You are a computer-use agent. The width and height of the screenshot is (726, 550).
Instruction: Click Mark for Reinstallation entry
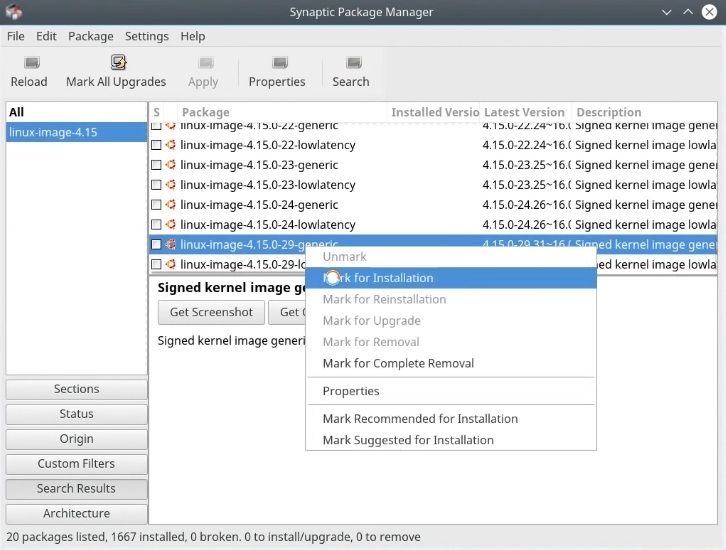(x=451, y=299)
